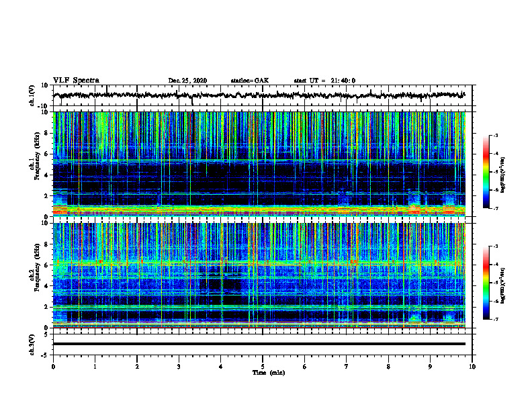532x411 pixels.
Task: Select the "ch.3(V)" axis label
Action: (x=32, y=345)
